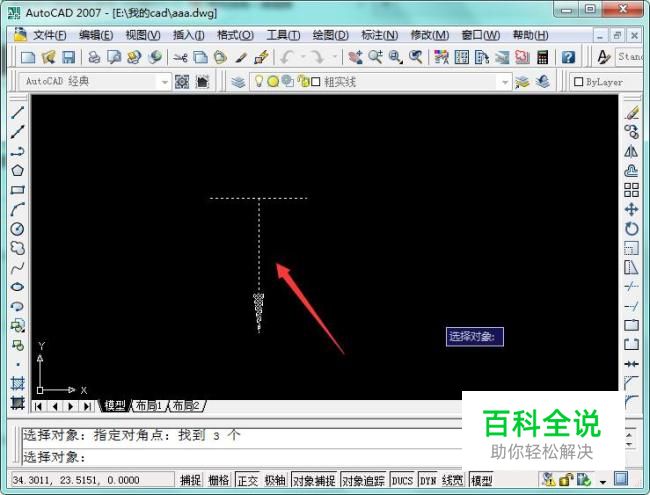
Task: Select the Line draw tool
Action: click(17, 112)
